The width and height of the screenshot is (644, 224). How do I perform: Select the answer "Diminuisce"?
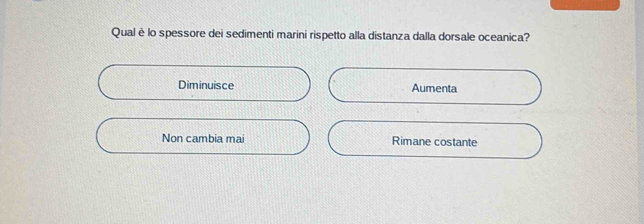point(204,83)
